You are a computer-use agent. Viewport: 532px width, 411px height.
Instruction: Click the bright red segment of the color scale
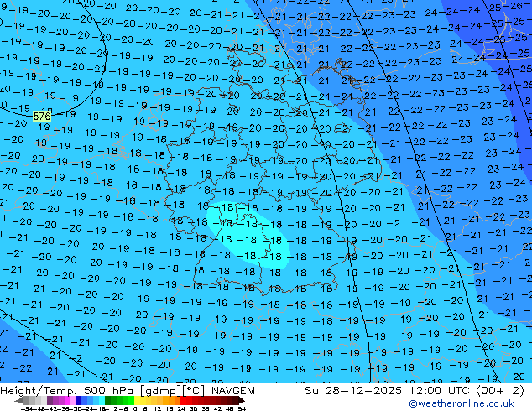183,400
